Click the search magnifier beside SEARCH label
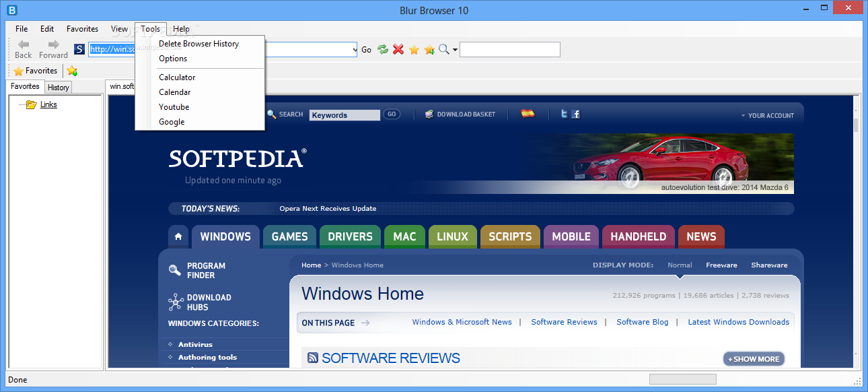This screenshot has width=868, height=392. [272, 115]
